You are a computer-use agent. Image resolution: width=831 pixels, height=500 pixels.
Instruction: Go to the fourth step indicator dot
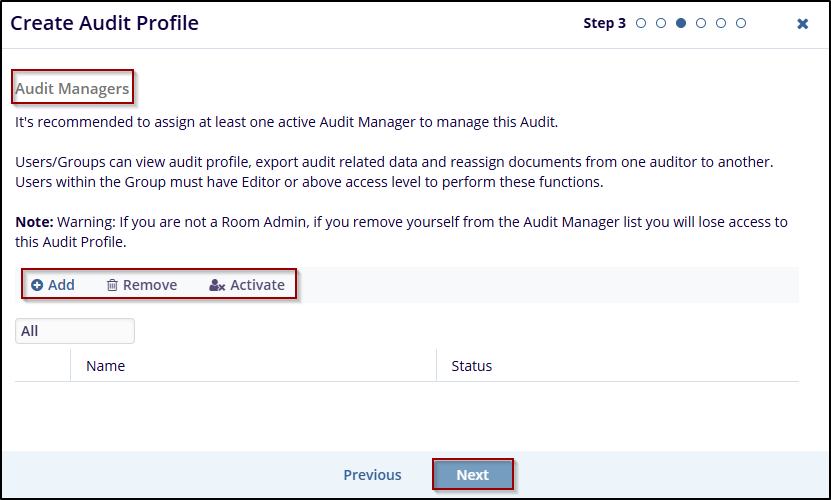701,23
